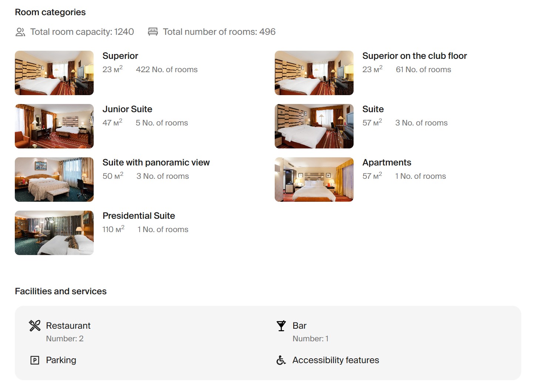Screen dimensions: 535x392
Task: Select the Suite with panoramic view title
Action: click(156, 163)
